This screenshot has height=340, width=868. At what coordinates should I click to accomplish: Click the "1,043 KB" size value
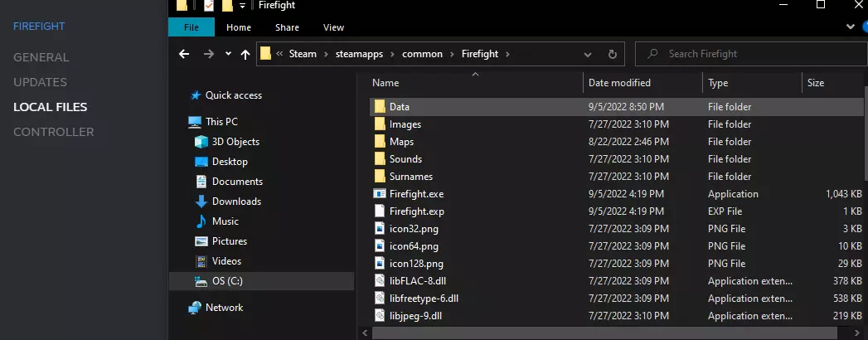[x=844, y=194]
